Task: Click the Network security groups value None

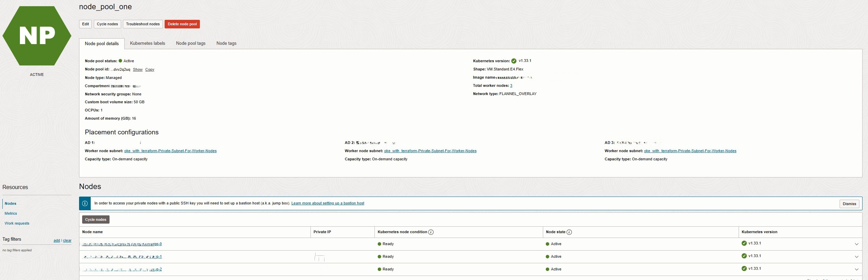Action: point(137,94)
